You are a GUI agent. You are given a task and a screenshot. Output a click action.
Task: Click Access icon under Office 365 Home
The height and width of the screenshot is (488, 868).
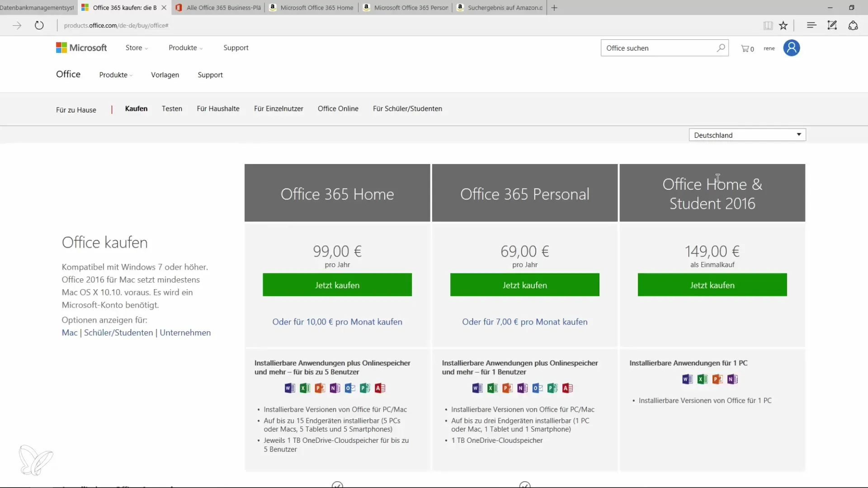pyautogui.click(x=380, y=388)
